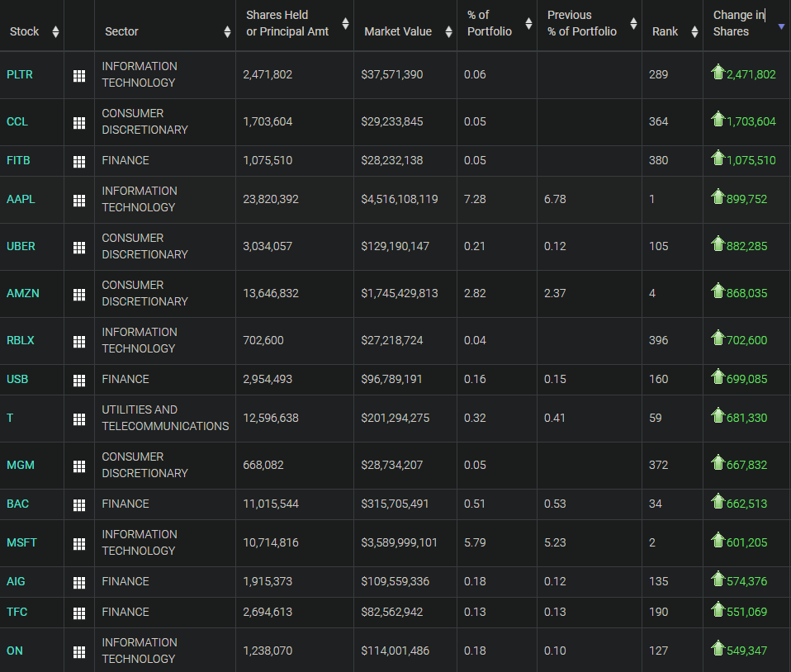Select market value $3,589,999,101
The width and height of the screenshot is (791, 672).
tap(399, 542)
